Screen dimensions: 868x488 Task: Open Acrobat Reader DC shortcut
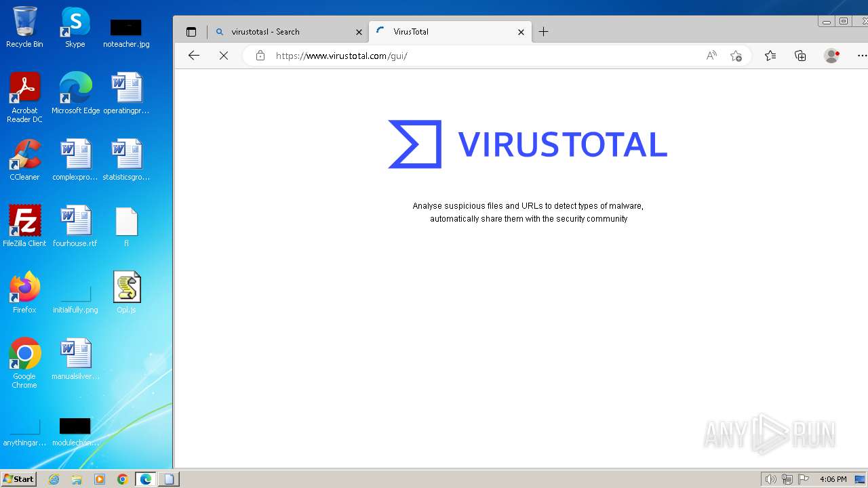tap(24, 97)
